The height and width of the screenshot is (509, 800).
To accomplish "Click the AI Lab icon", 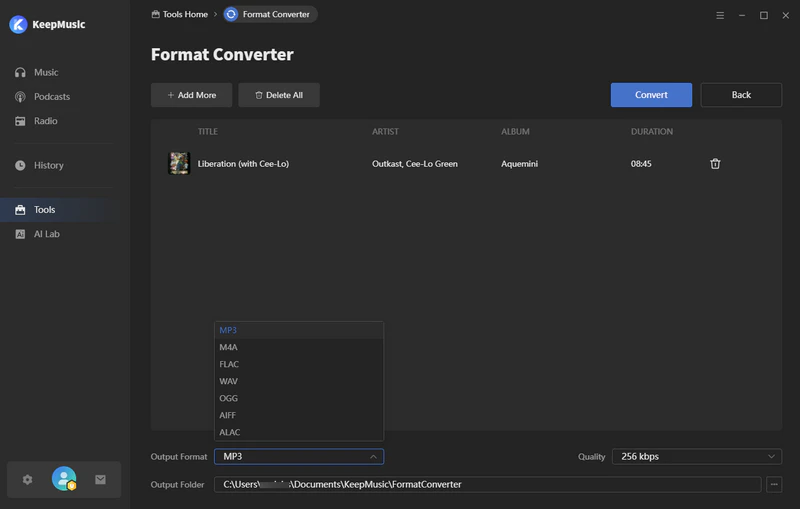I will tap(20, 234).
